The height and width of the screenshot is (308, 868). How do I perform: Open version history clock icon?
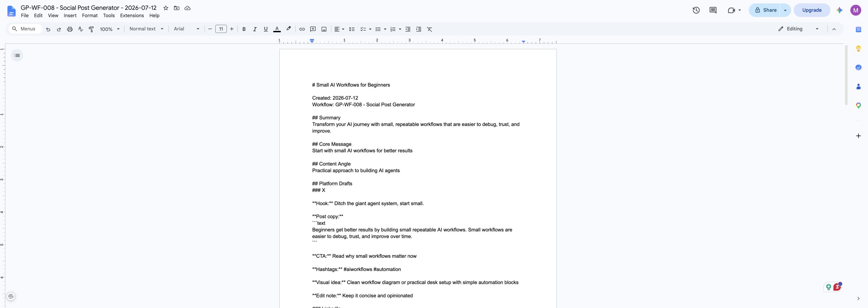tap(696, 10)
